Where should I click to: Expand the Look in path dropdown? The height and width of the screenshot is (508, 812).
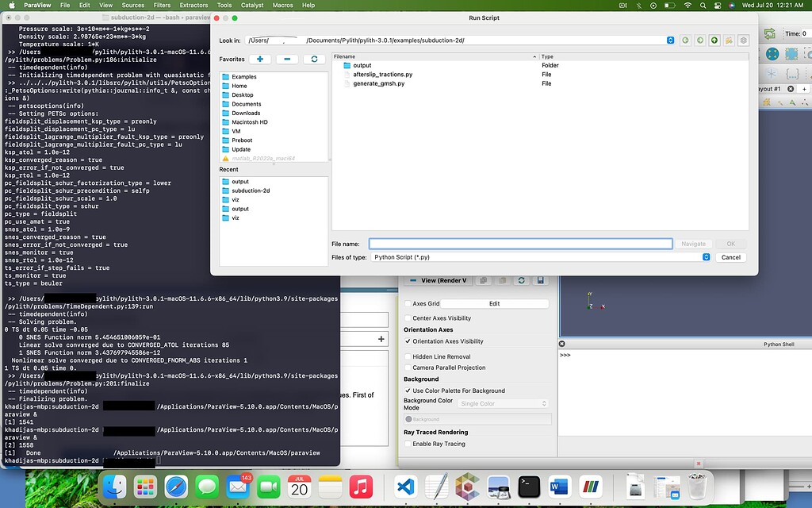(x=671, y=40)
